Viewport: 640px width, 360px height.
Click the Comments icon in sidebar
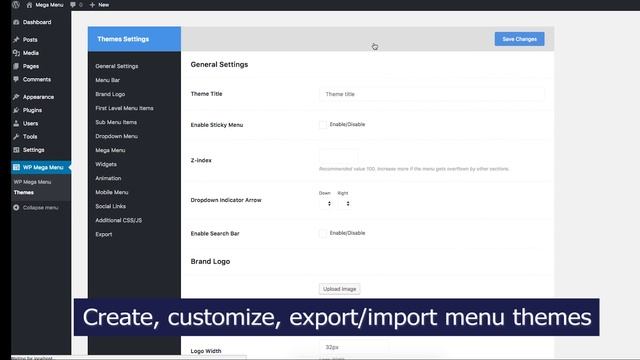(16, 79)
